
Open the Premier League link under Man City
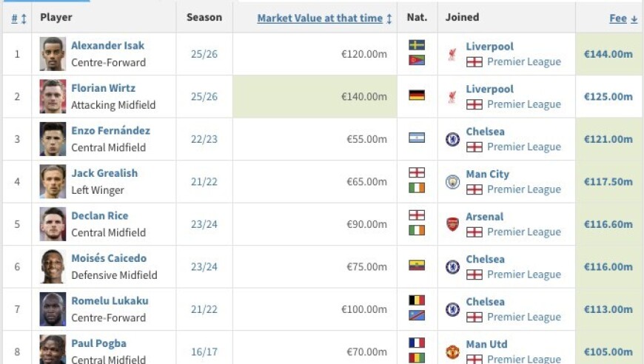pos(523,189)
